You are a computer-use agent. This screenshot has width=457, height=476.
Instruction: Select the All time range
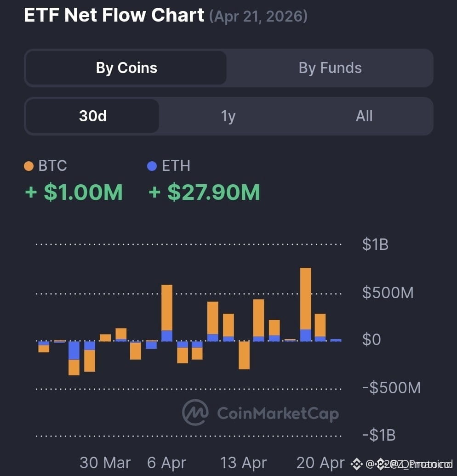pyautogui.click(x=364, y=116)
